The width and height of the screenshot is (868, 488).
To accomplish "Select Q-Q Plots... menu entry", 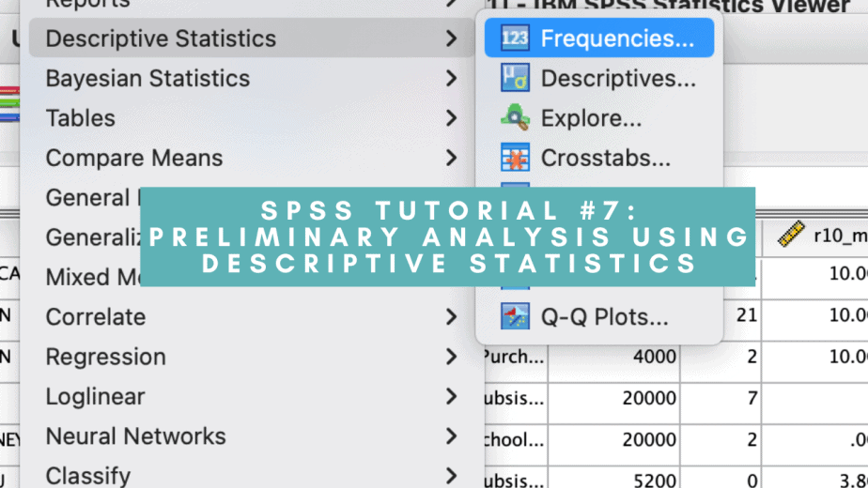I will pyautogui.click(x=599, y=316).
